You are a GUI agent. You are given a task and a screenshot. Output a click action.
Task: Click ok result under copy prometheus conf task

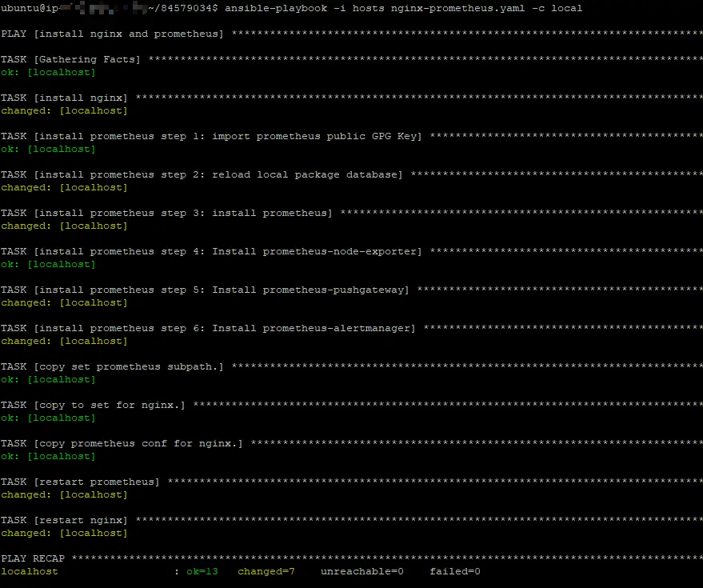[x=49, y=456]
